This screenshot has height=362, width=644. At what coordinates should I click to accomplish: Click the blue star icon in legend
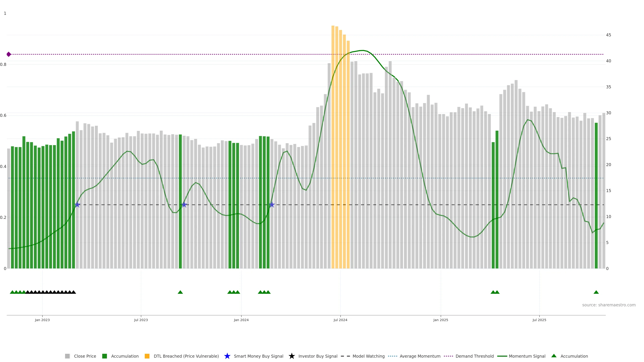(227, 356)
